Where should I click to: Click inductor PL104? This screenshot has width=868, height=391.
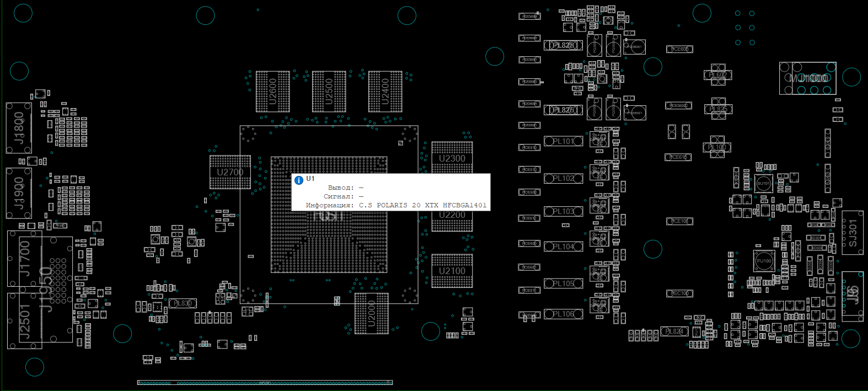[563, 247]
